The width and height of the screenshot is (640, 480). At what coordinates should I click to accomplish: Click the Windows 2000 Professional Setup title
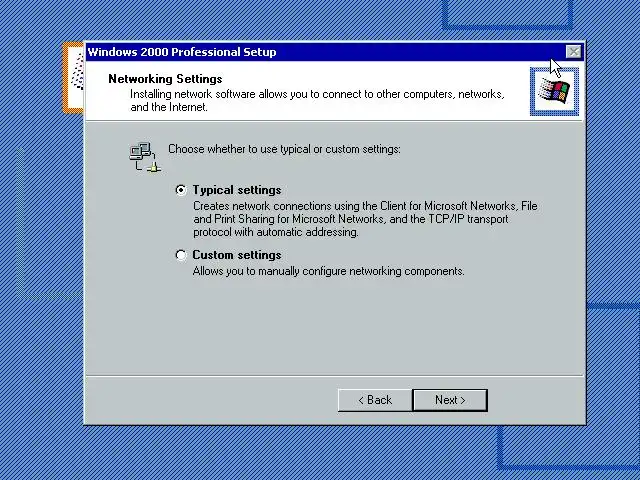pos(182,52)
